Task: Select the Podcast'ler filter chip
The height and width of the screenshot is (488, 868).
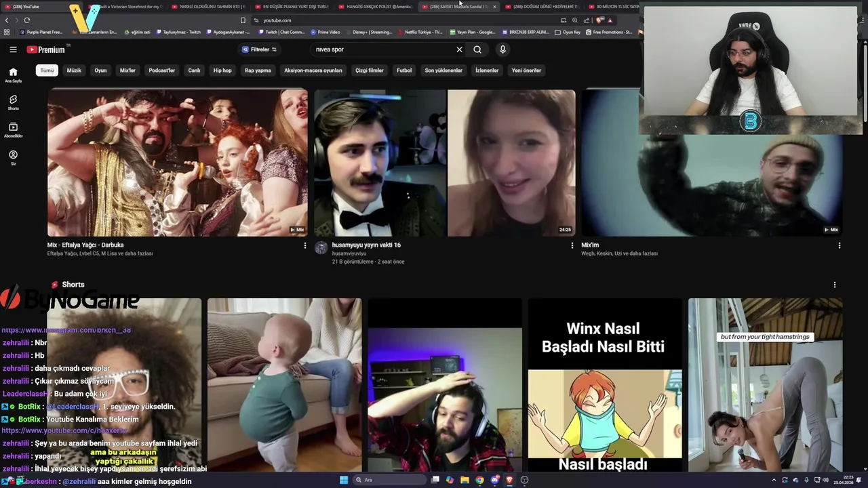Action: click(161, 70)
